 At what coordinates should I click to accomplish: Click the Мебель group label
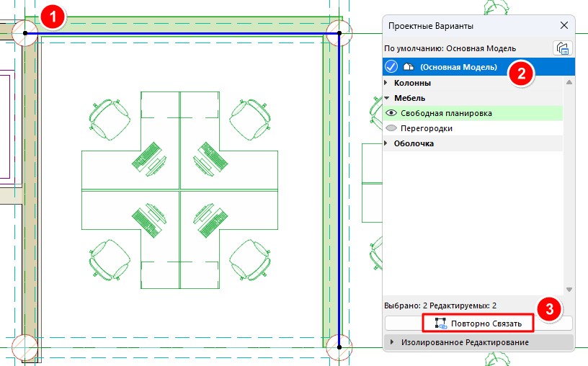tap(409, 98)
